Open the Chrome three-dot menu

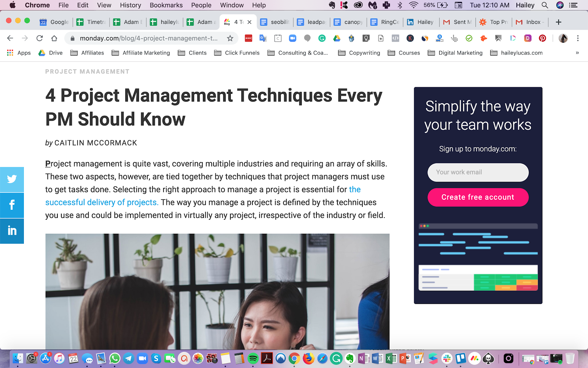pyautogui.click(x=578, y=38)
